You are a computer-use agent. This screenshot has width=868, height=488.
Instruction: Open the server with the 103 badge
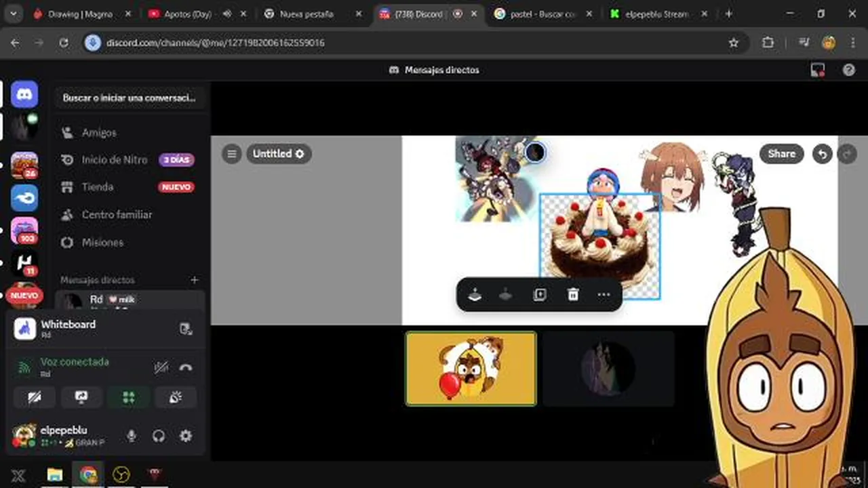[x=24, y=230]
